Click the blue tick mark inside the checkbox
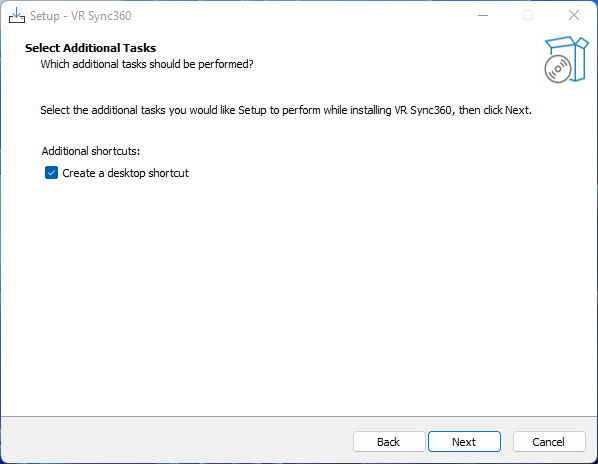This screenshot has width=598, height=464. (51, 173)
